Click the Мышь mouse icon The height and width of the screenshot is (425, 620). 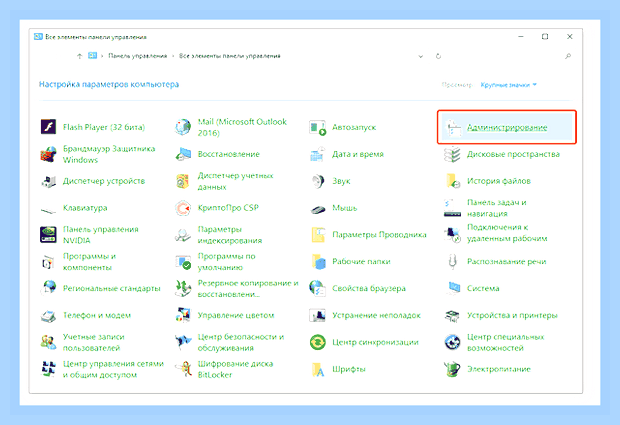(318, 209)
